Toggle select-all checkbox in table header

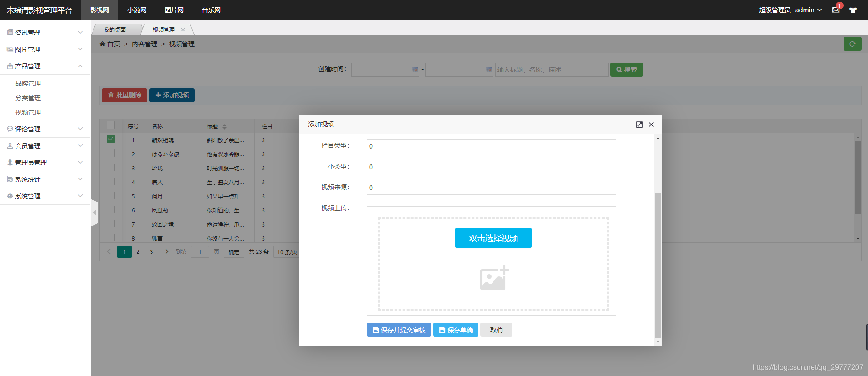coord(111,125)
